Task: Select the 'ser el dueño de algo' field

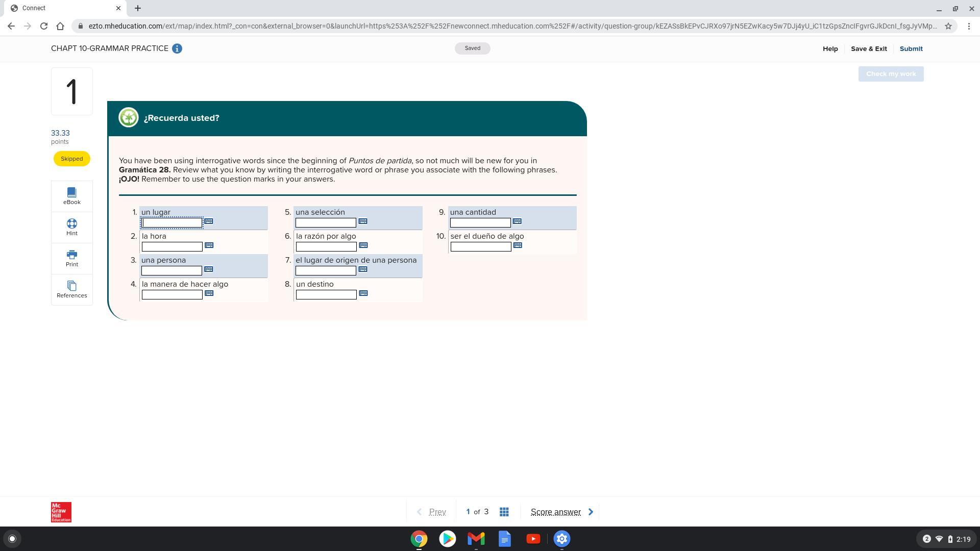Action: (x=480, y=247)
